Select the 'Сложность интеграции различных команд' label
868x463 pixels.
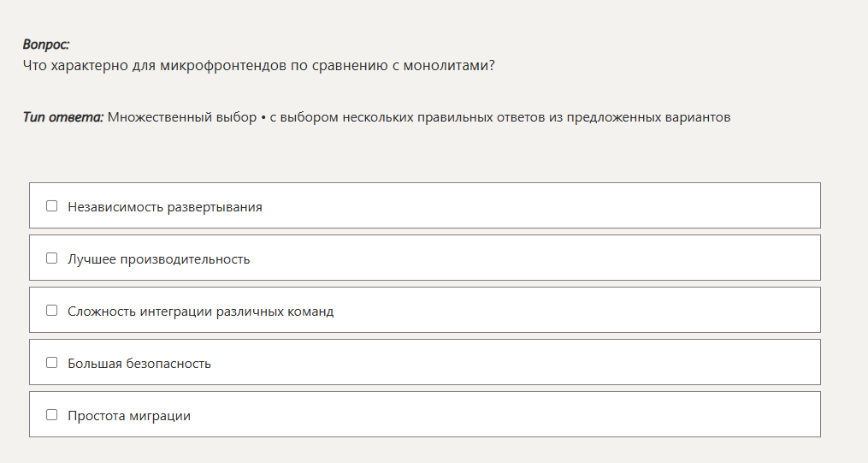[x=200, y=312]
